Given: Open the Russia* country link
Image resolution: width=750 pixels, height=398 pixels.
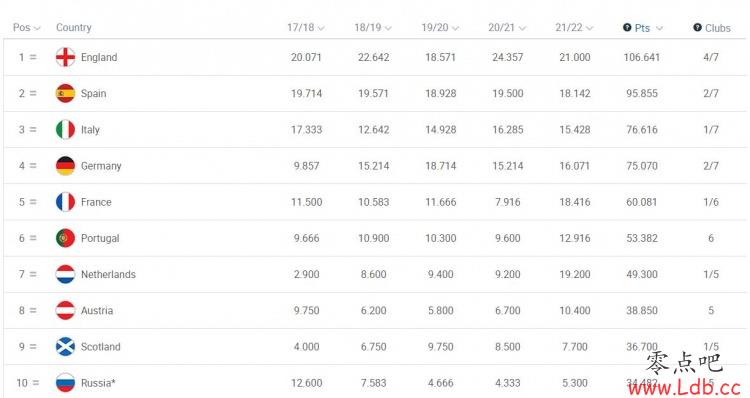Looking at the screenshot, I should (x=98, y=383).
